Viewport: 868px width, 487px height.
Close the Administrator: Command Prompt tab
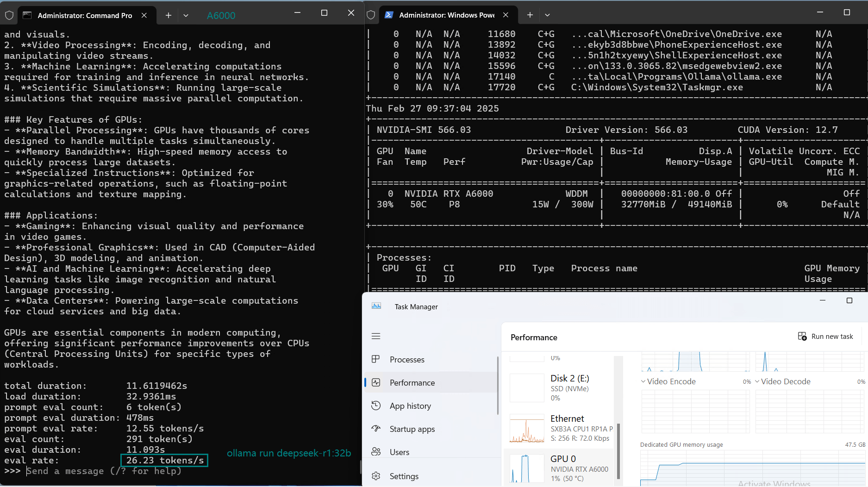(144, 15)
